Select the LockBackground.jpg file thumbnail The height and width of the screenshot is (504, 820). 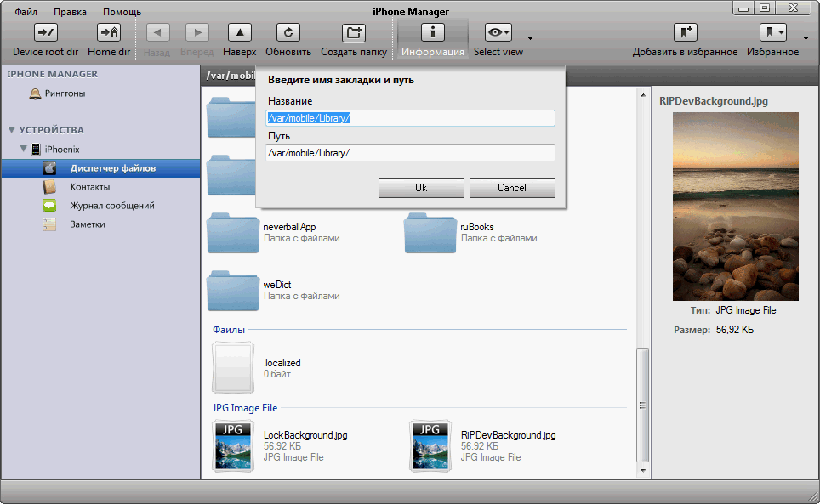point(233,445)
